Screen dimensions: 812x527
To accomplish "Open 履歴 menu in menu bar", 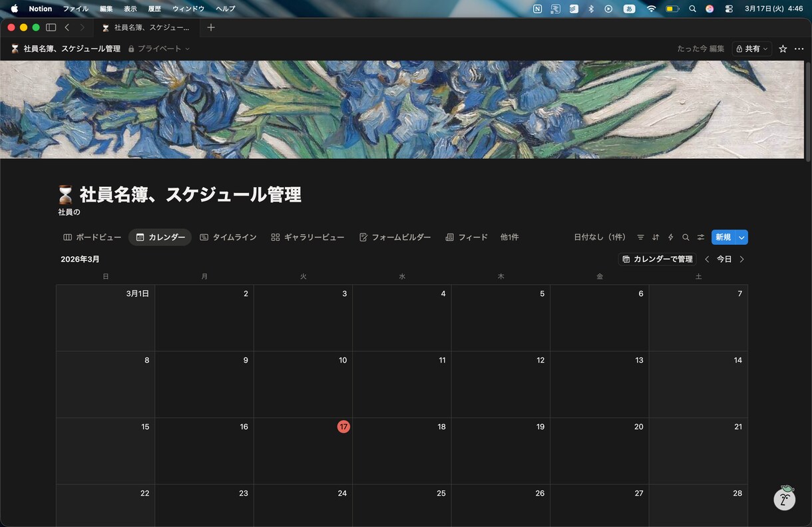I will point(154,9).
